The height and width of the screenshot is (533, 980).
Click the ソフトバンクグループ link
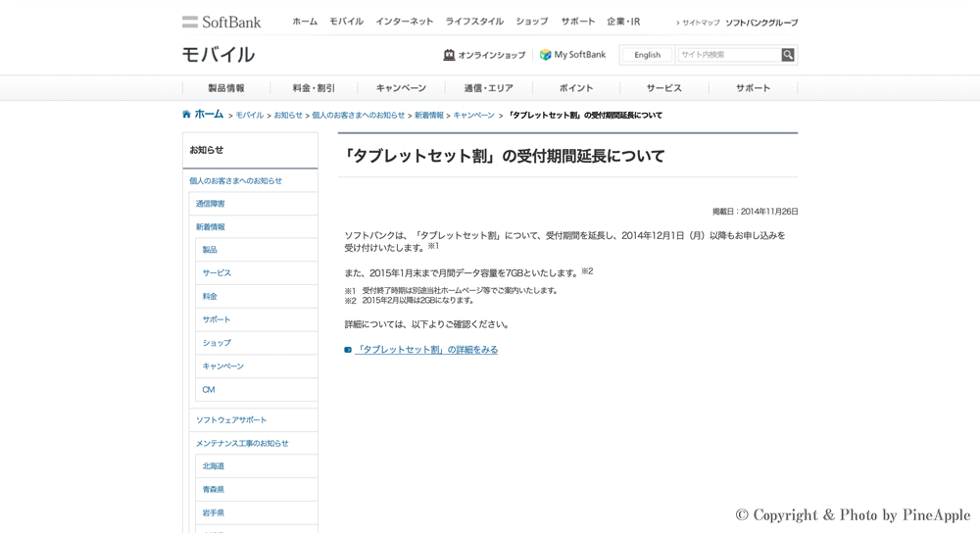[761, 23]
